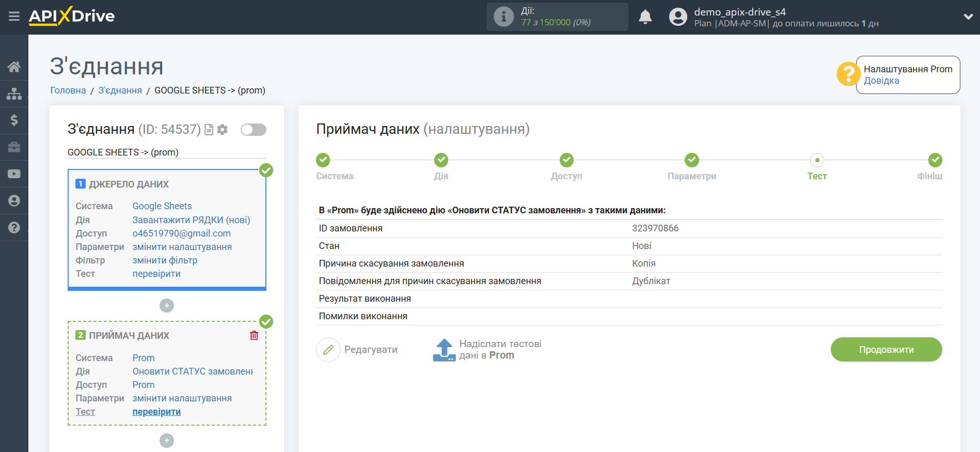Click Завантажити РЯДКИ (нові) action link
Image resolution: width=980 pixels, height=452 pixels.
(191, 220)
